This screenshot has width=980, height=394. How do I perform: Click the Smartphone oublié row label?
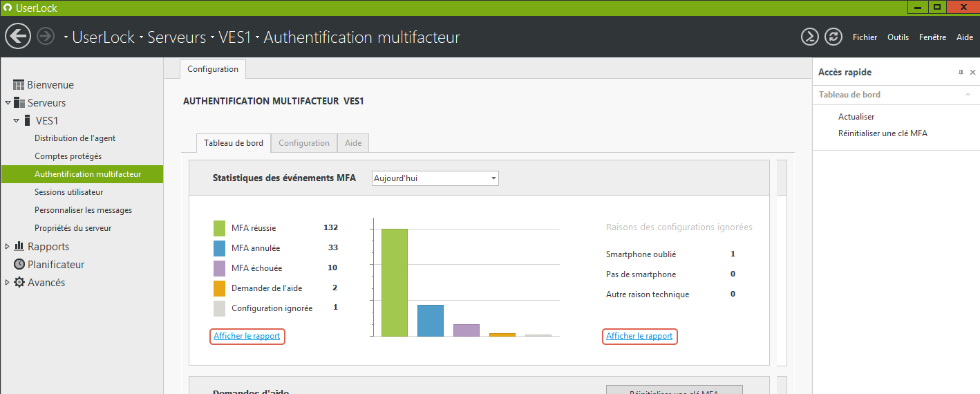[x=641, y=254]
